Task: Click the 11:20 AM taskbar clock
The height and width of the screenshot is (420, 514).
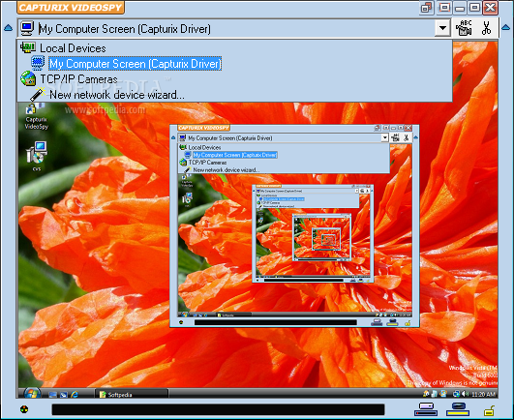Action: point(484,394)
